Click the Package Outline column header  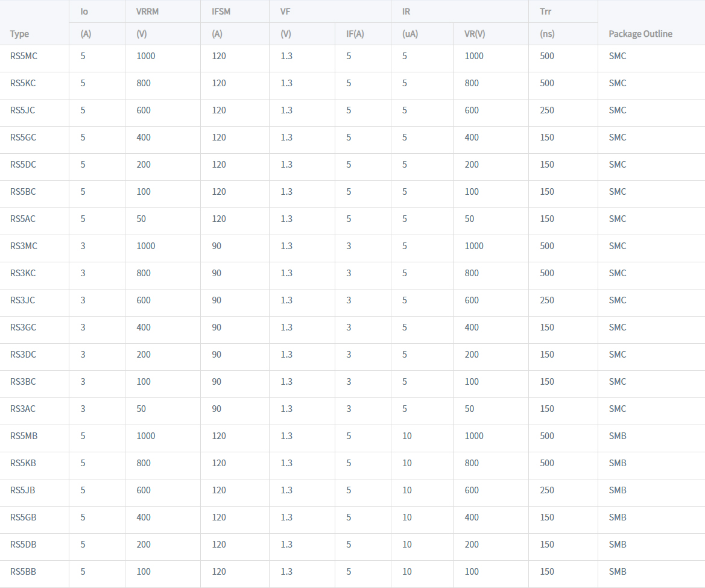pos(640,34)
